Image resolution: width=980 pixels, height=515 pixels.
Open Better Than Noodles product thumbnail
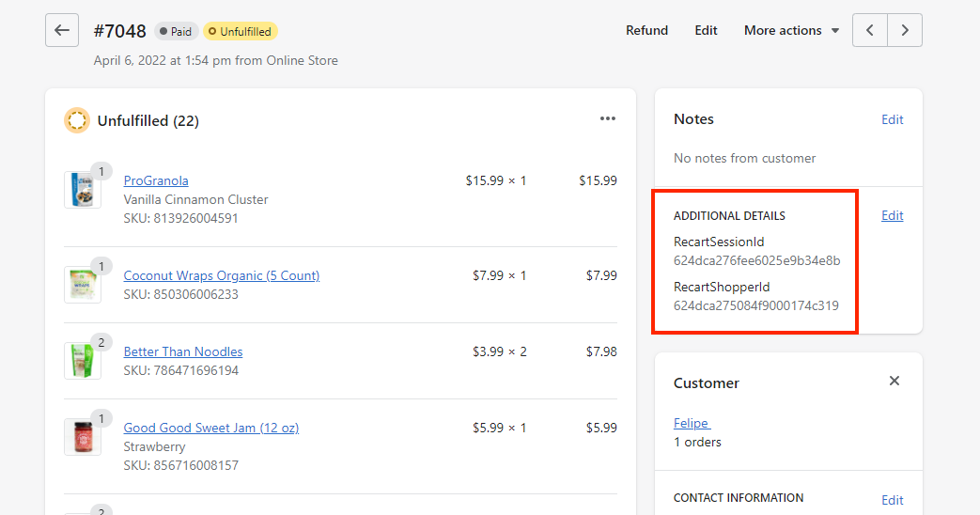click(83, 361)
